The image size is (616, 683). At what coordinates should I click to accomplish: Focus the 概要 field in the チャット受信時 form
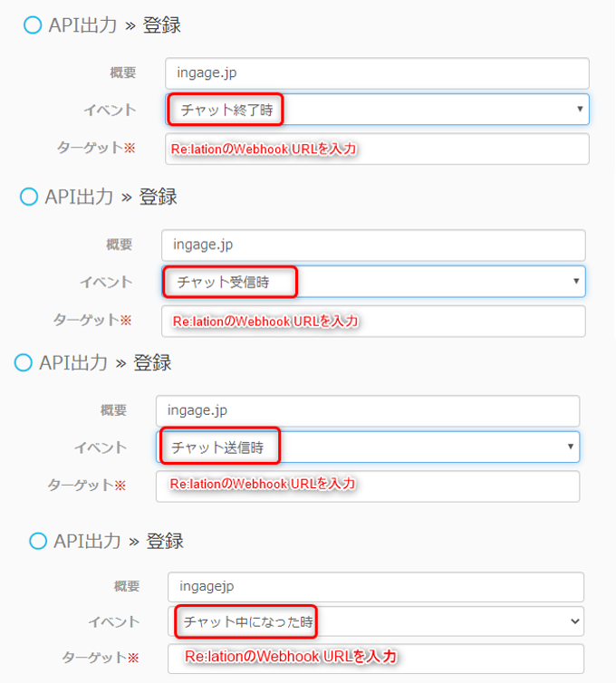(x=374, y=245)
